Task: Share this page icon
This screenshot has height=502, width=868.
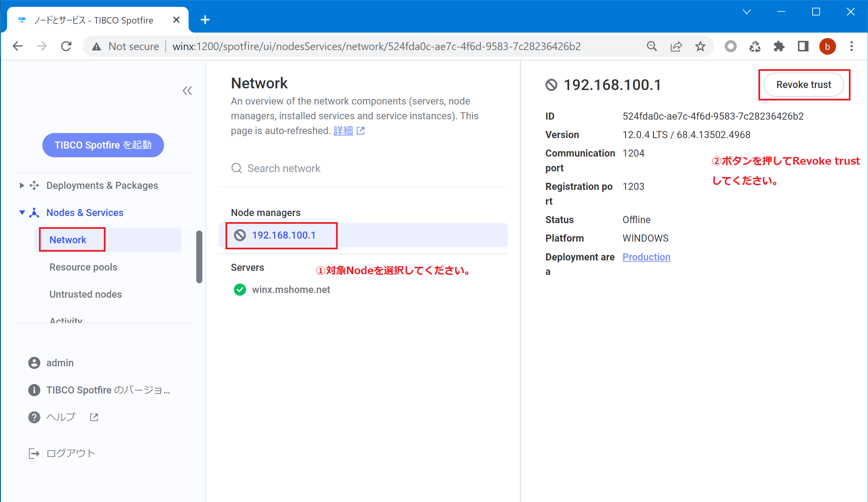Action: pos(676,46)
